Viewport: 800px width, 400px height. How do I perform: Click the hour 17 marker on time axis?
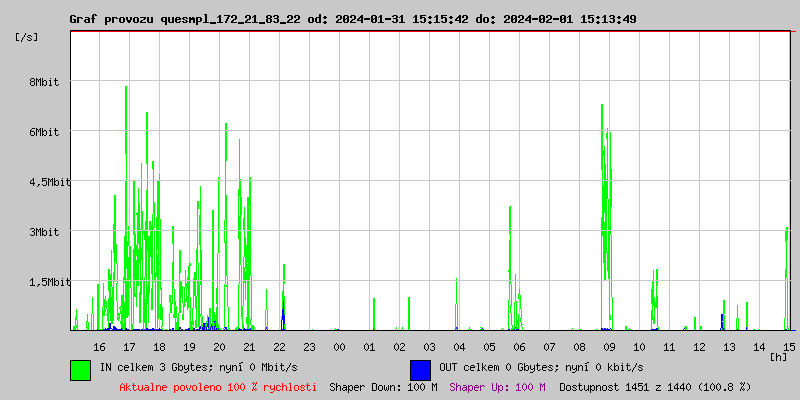(x=129, y=346)
